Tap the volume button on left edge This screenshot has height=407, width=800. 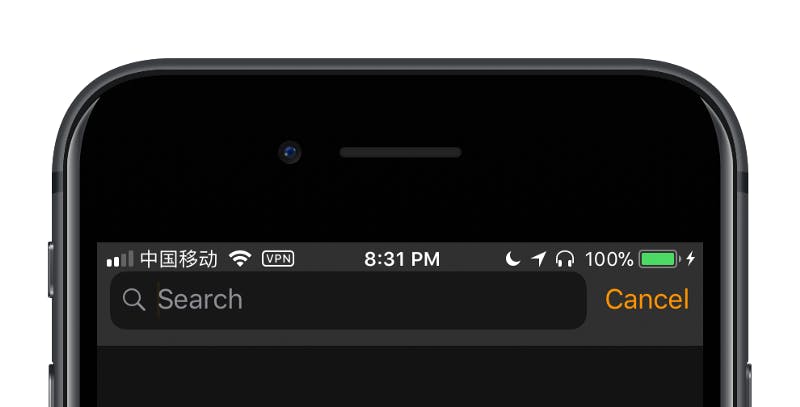52,386
